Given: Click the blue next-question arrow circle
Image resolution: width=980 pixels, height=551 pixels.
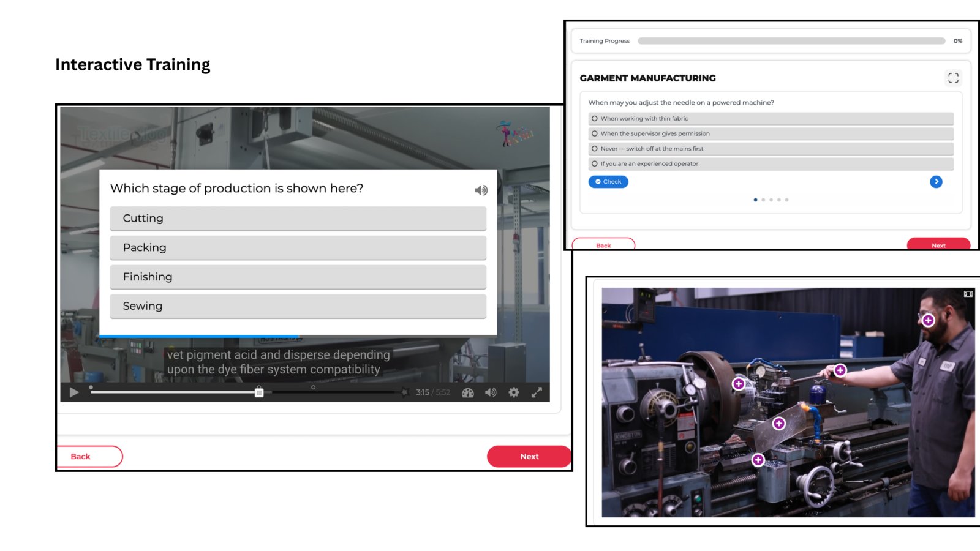Looking at the screenshot, I should pyautogui.click(x=936, y=182).
